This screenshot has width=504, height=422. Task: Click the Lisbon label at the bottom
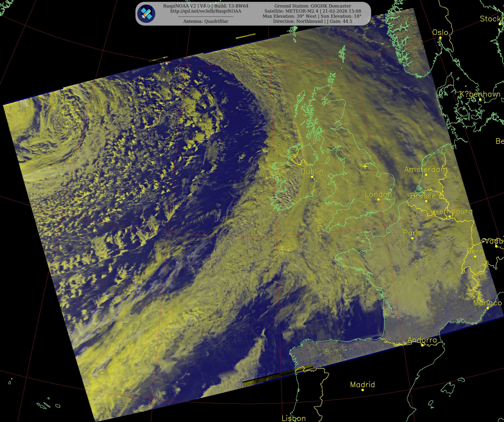[x=293, y=418]
